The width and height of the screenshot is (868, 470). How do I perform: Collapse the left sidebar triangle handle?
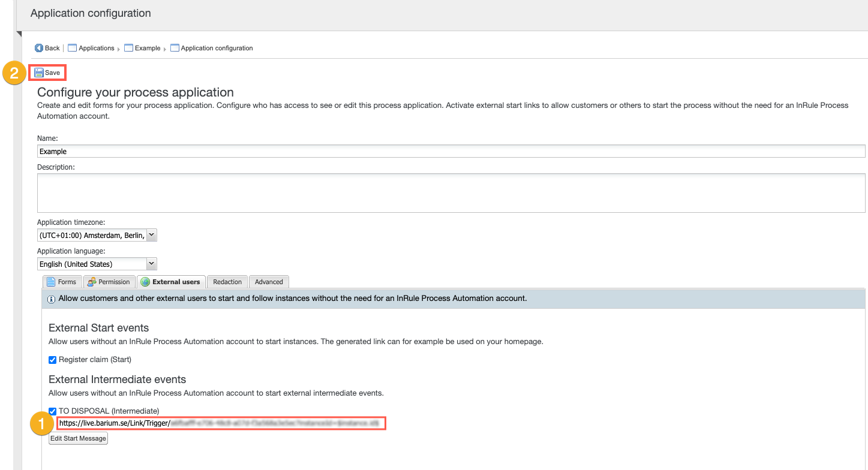click(x=19, y=34)
